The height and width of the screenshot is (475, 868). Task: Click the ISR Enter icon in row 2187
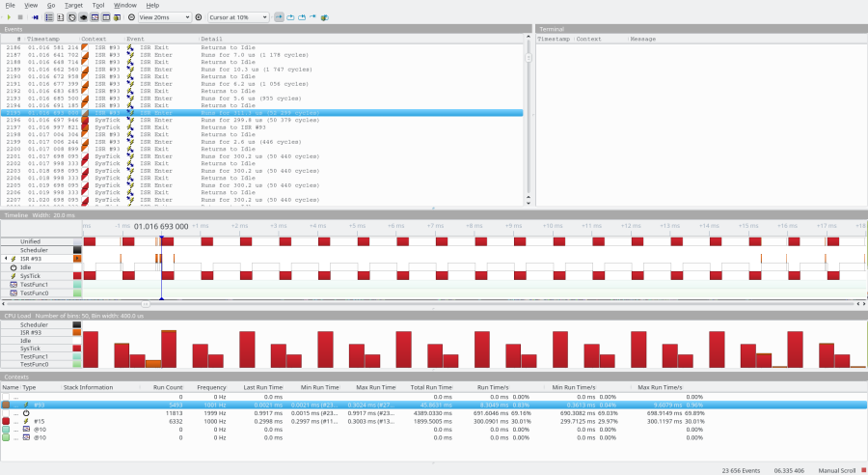pos(130,55)
